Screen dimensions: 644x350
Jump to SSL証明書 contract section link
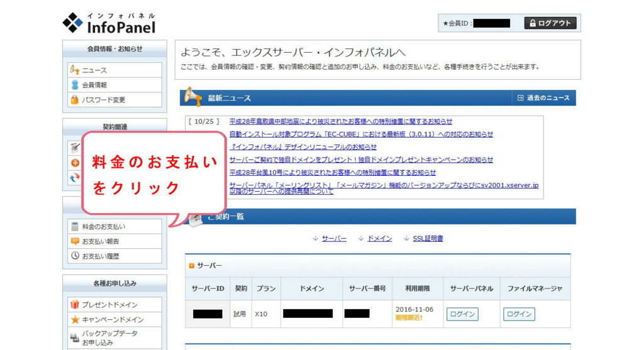click(x=428, y=238)
